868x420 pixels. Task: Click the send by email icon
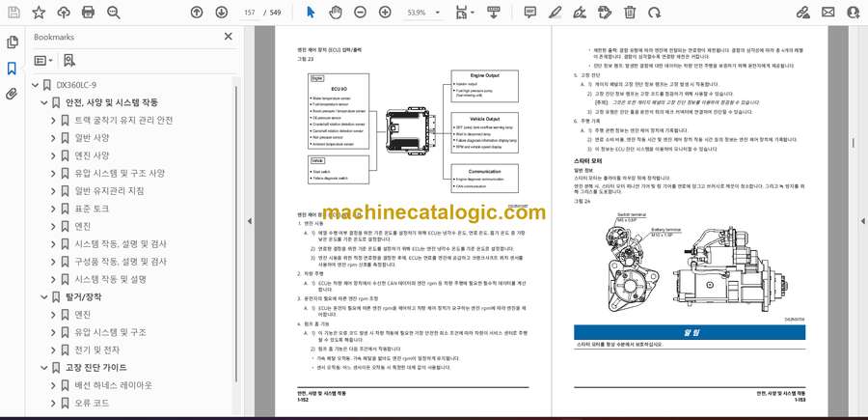tap(828, 13)
